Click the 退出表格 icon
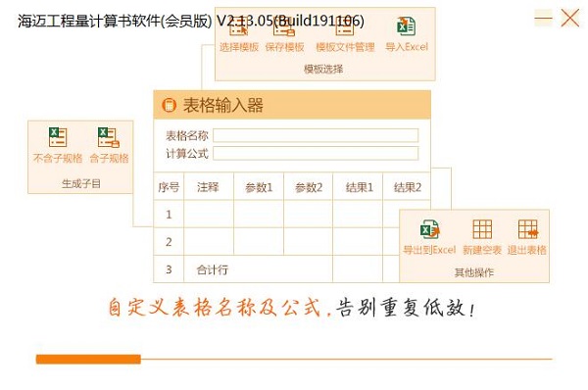Screen dimensions: 588x390 click(x=528, y=229)
